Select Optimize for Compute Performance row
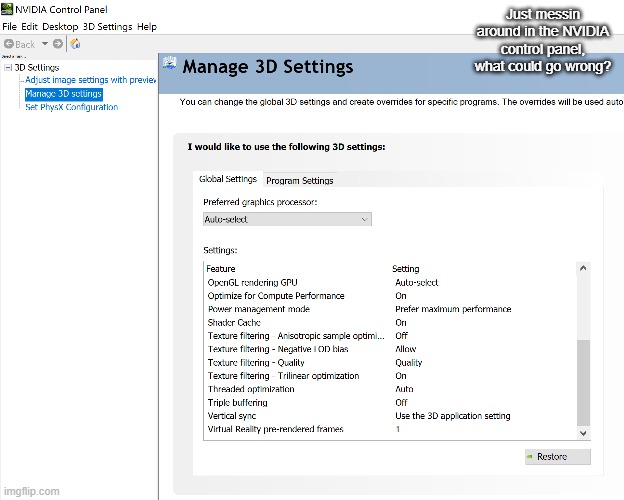The height and width of the screenshot is (500, 624). [x=390, y=296]
